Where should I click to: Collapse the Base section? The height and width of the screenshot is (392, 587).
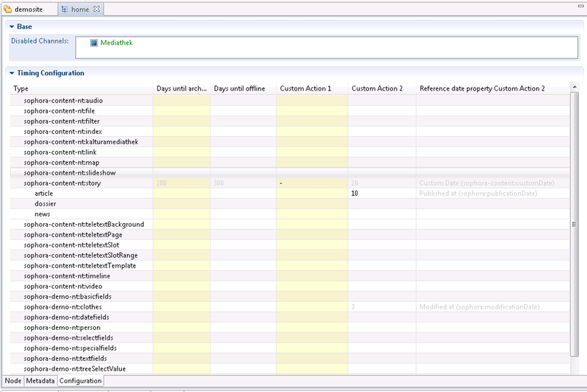tap(12, 27)
